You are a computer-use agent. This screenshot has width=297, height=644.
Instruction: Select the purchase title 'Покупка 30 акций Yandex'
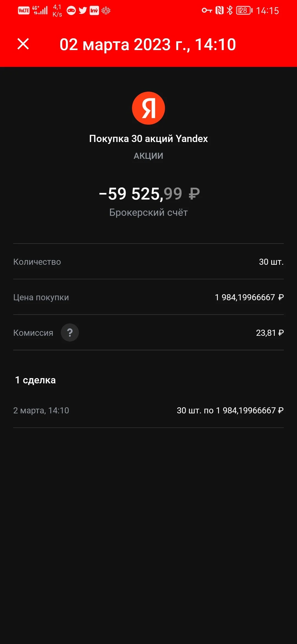pyautogui.click(x=148, y=139)
